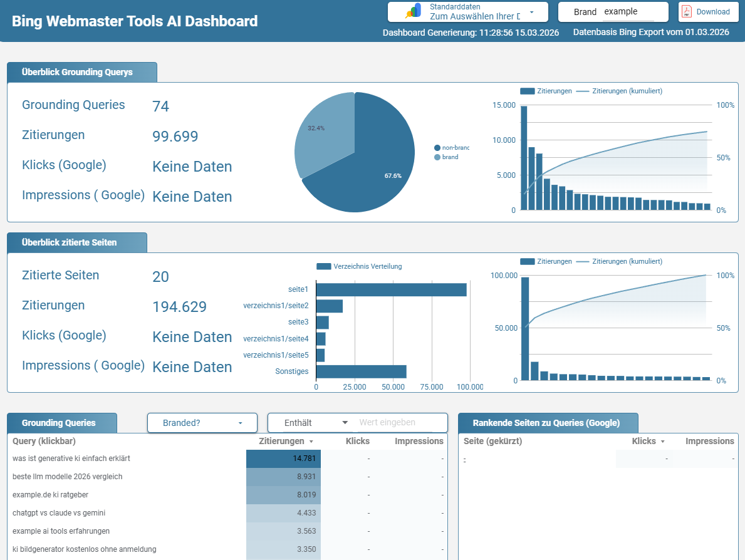Screen dimensions: 745x560
Task: Click the Grounding Queries value 74
Action: point(160,106)
